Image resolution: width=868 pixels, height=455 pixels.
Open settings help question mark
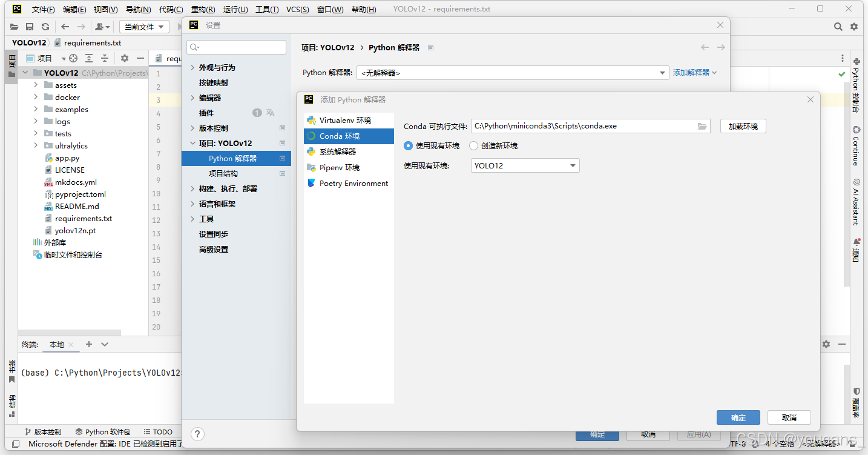pyautogui.click(x=197, y=434)
